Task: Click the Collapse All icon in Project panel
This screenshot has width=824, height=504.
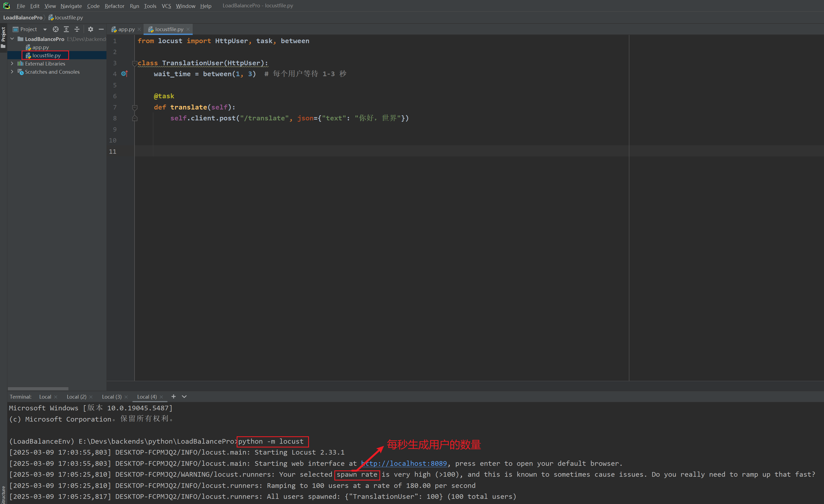Action: pyautogui.click(x=77, y=29)
